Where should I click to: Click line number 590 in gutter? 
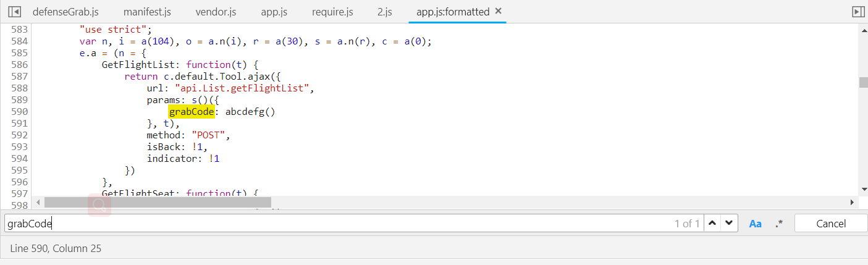(x=19, y=112)
